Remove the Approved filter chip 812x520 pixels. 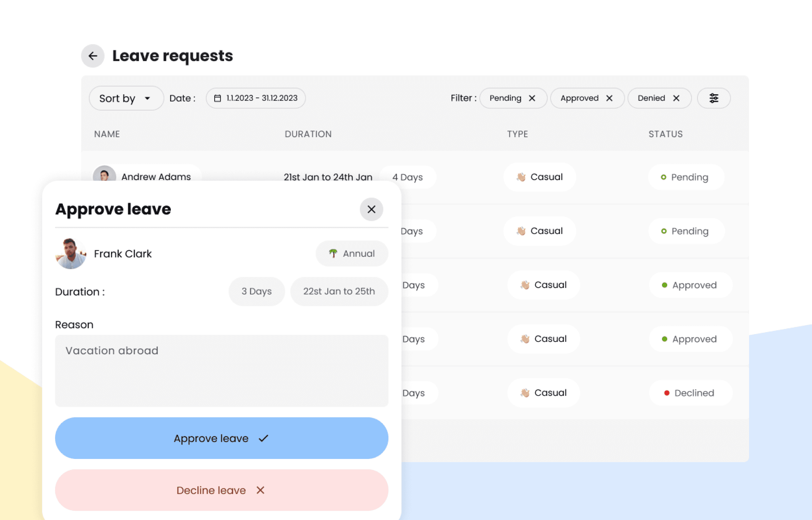pyautogui.click(x=609, y=98)
